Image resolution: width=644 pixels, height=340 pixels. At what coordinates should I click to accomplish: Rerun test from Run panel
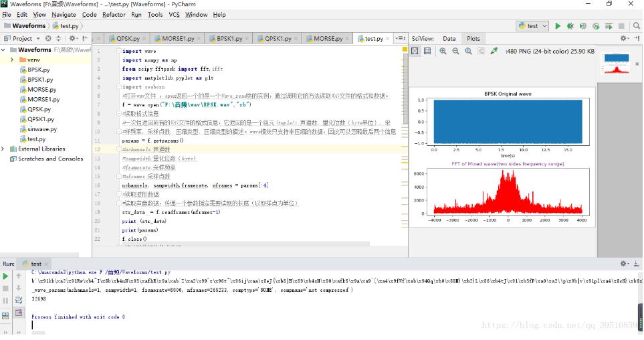coord(5,276)
